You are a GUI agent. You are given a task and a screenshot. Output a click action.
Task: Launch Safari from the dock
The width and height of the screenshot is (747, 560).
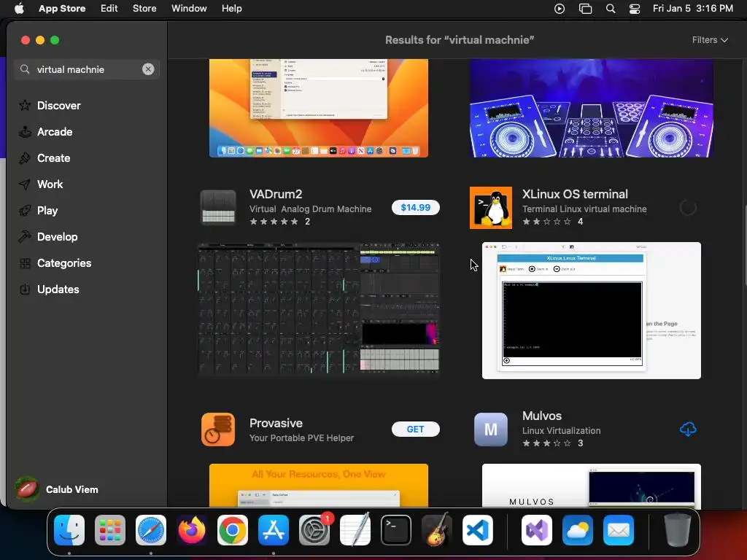pos(151,530)
